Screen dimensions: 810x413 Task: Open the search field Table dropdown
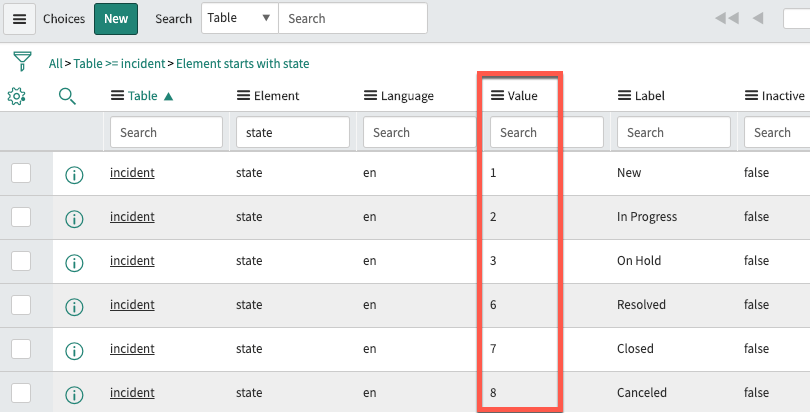tap(240, 18)
